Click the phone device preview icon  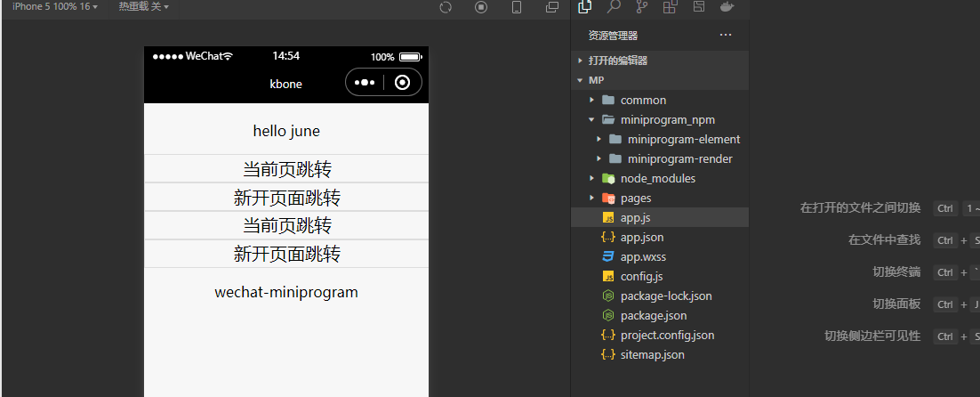click(517, 7)
